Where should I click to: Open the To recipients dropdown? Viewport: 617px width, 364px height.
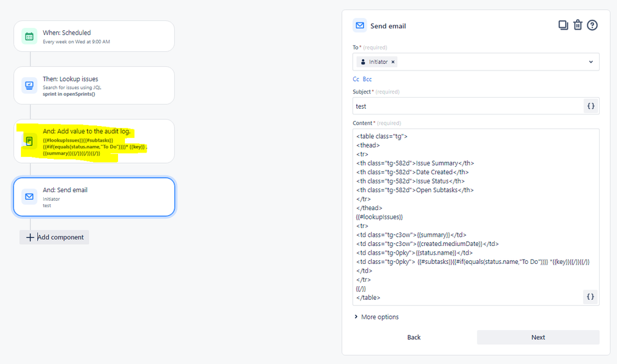click(x=590, y=62)
